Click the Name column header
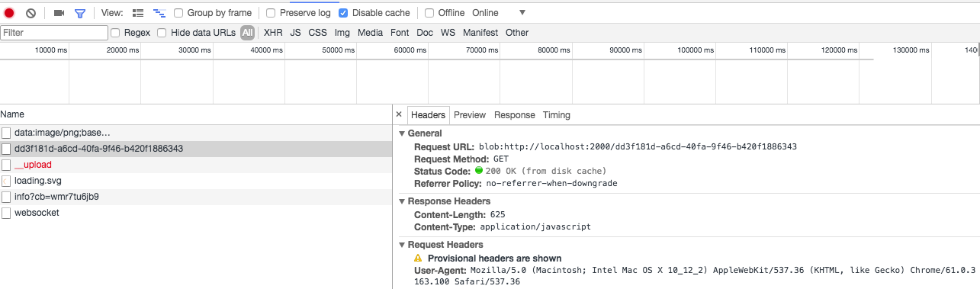The width and height of the screenshot is (980, 289). (x=196, y=114)
